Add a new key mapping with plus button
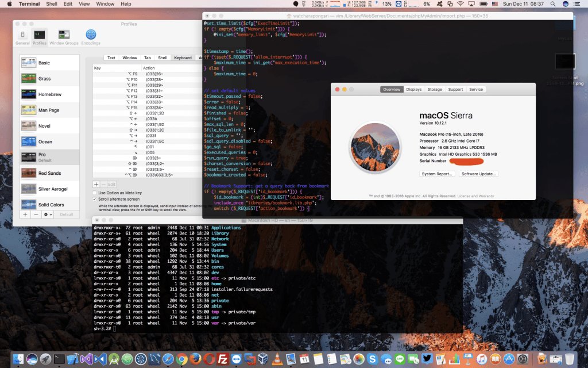 96,185
